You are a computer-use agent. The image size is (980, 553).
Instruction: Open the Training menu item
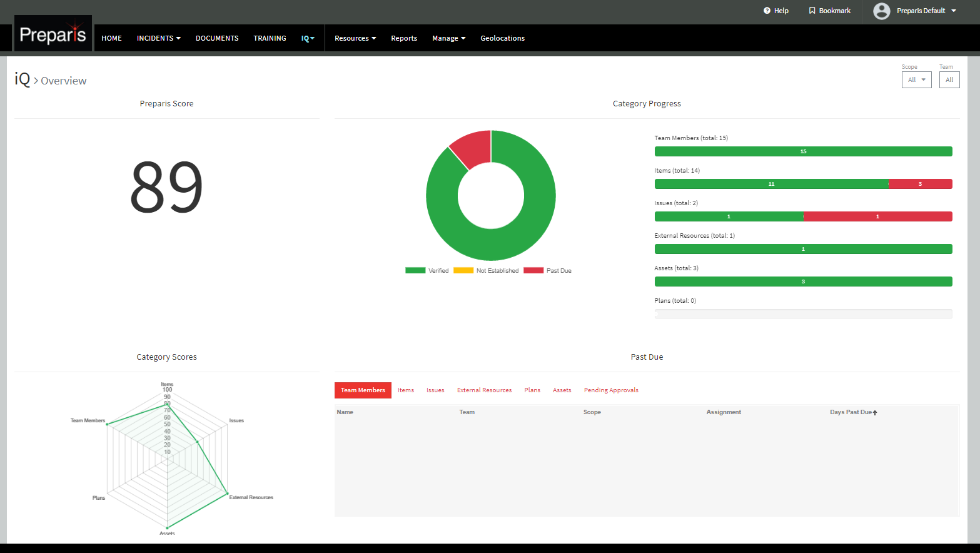270,38
